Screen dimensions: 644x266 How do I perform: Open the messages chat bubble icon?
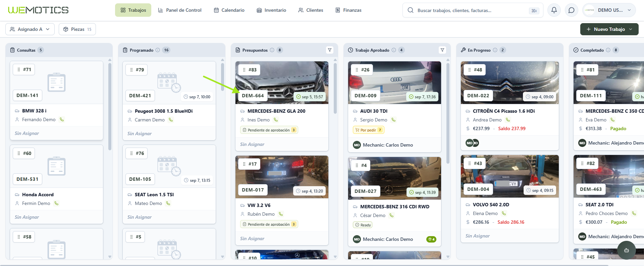pyautogui.click(x=572, y=10)
